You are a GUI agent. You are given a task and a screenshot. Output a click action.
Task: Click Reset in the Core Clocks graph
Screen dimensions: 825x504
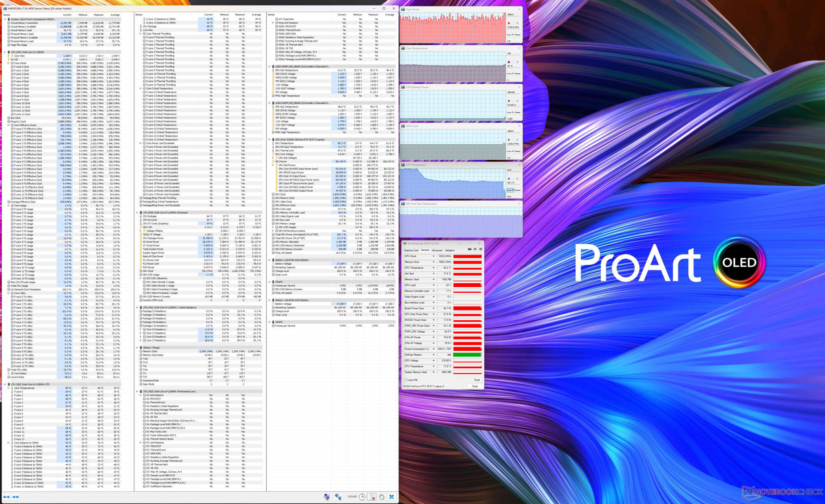coord(517,34)
